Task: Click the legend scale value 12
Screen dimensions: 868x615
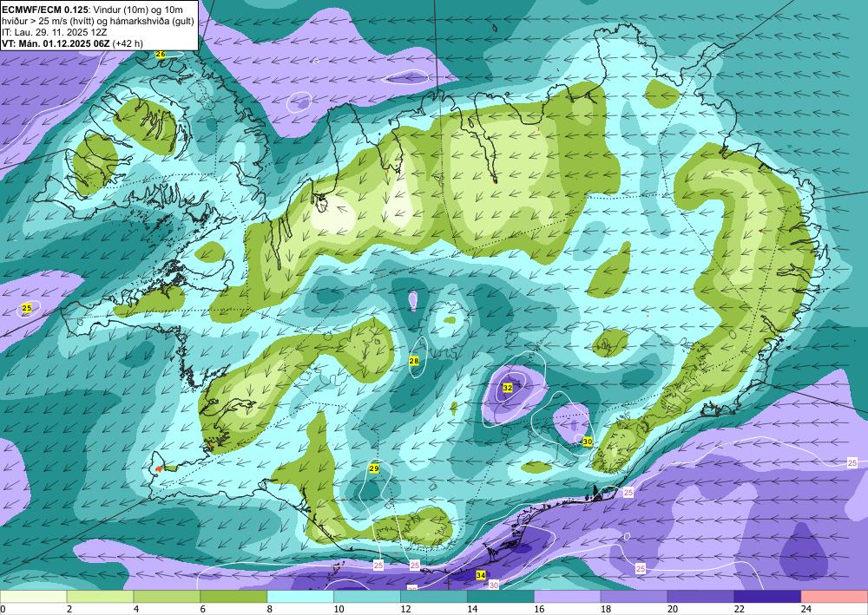Action: pyautogui.click(x=405, y=609)
